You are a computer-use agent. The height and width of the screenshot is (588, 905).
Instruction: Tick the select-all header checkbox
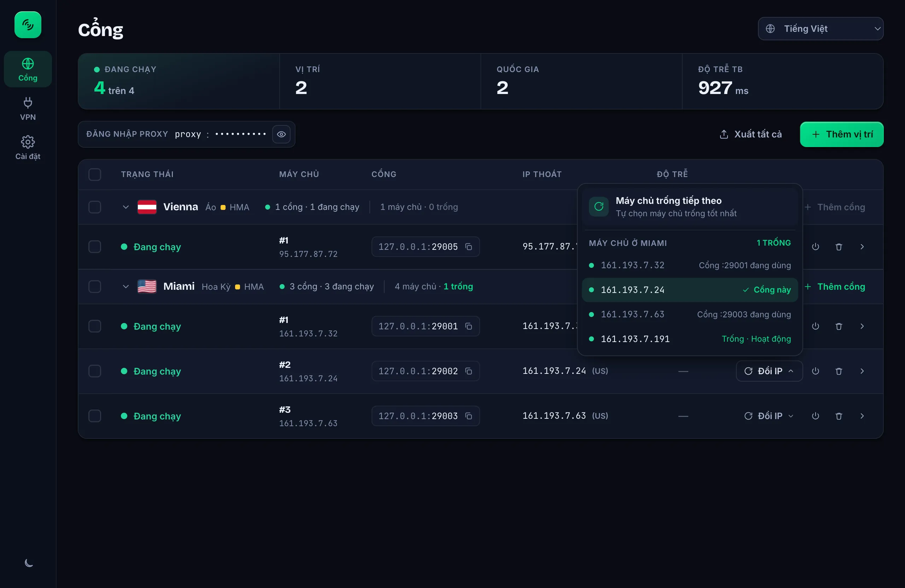tap(95, 175)
